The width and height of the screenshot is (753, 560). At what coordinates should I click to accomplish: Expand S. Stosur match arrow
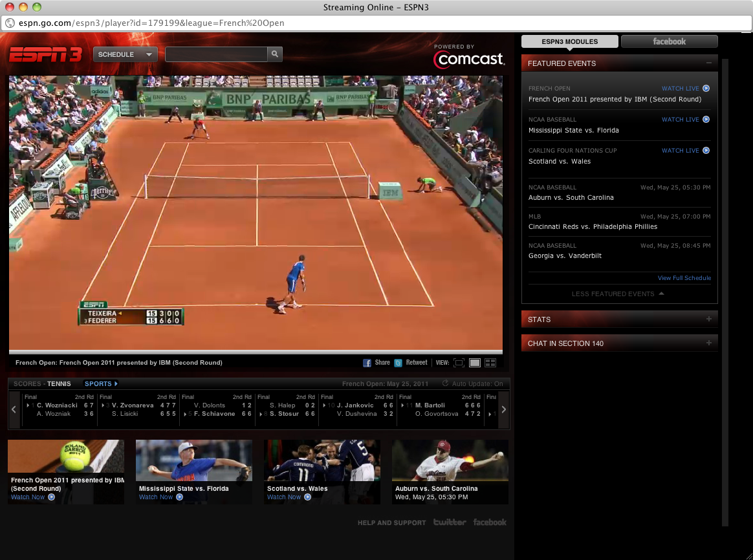[x=261, y=414]
